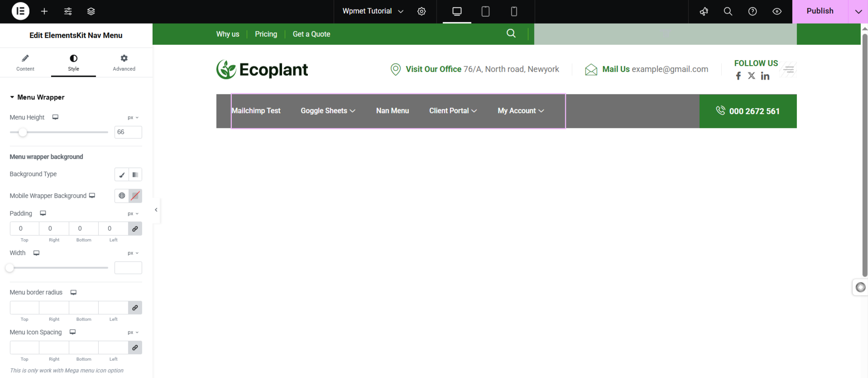Switch to the Content tab
868x378 pixels.
click(x=25, y=63)
